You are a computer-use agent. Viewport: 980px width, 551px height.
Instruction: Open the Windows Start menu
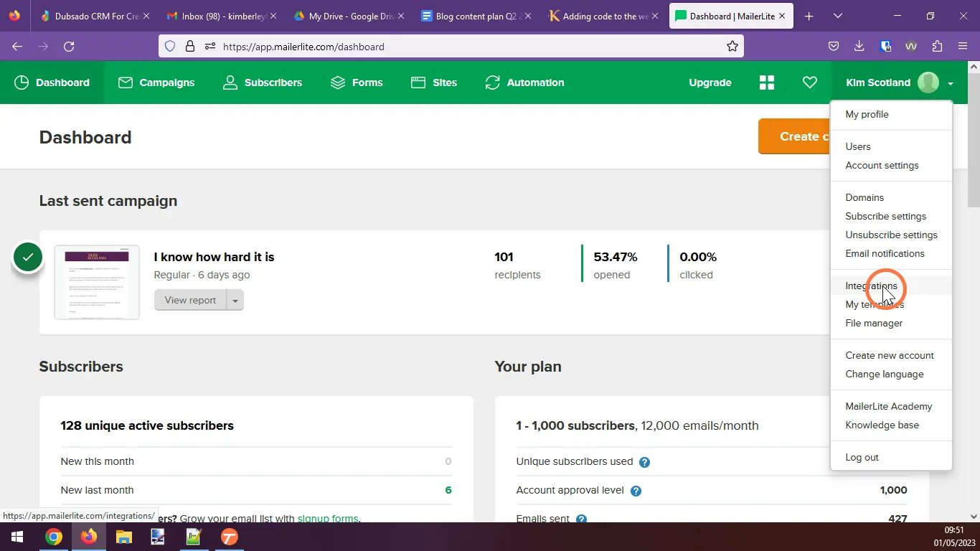point(17,537)
